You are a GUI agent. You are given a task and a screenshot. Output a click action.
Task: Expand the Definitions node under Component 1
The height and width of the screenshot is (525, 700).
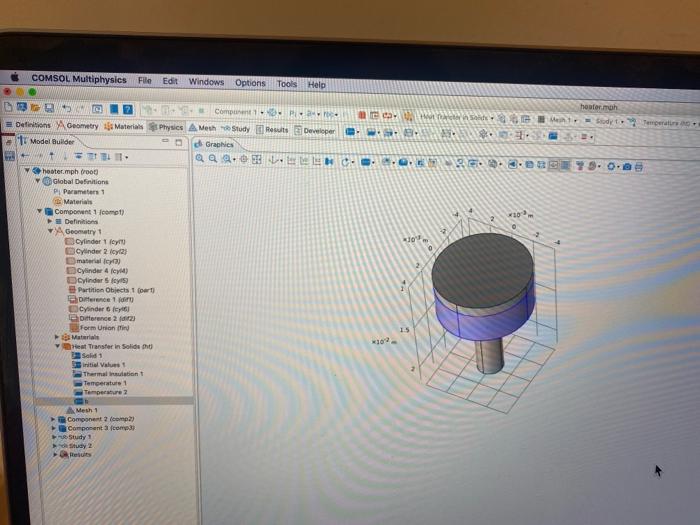pyautogui.click(x=50, y=221)
